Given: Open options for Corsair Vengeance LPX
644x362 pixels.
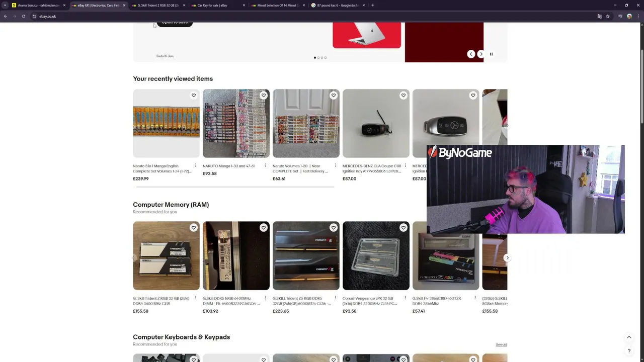Looking at the screenshot, I should (x=406, y=298).
